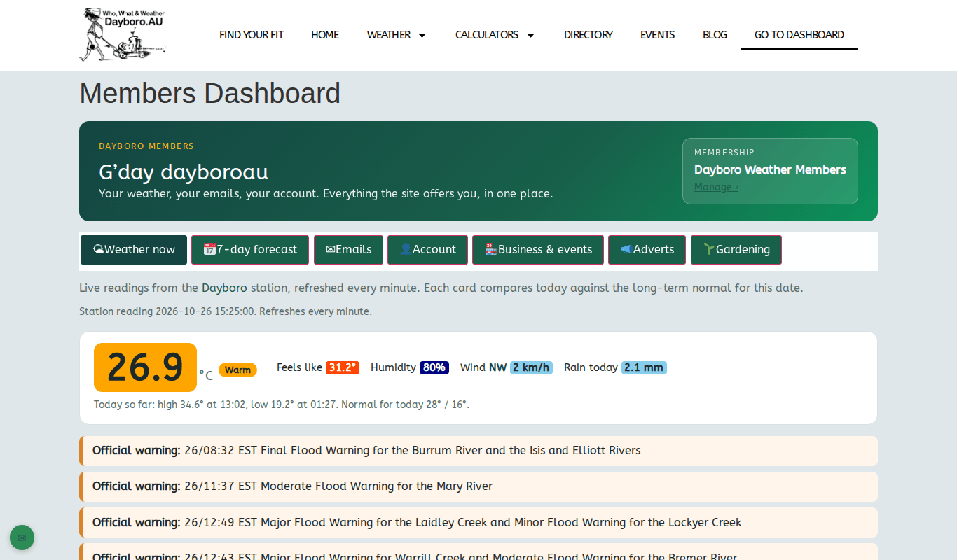Visit the Blog page

715,35
